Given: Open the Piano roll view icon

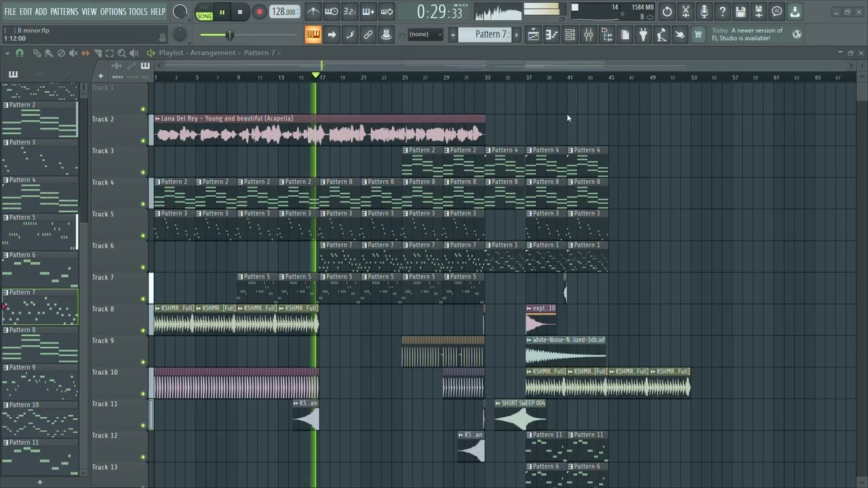Looking at the screenshot, I should [x=552, y=35].
